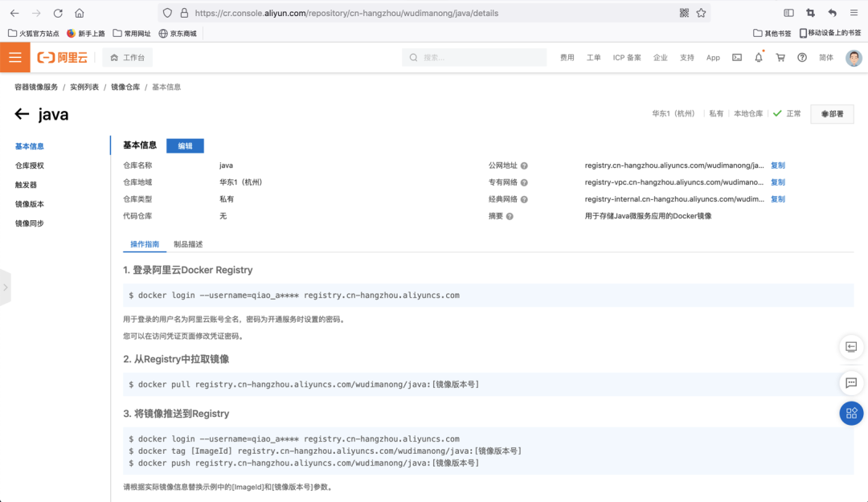Open ICP 备案 in top navigation

[627, 58]
